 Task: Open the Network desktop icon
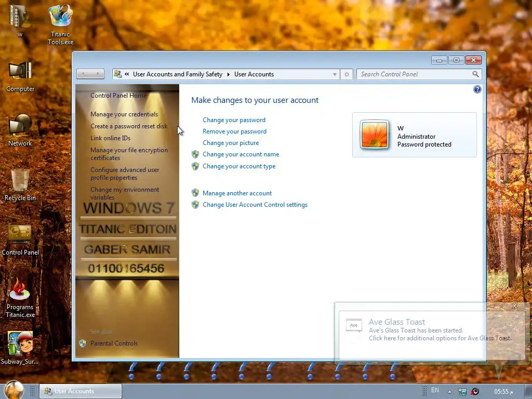(20, 130)
